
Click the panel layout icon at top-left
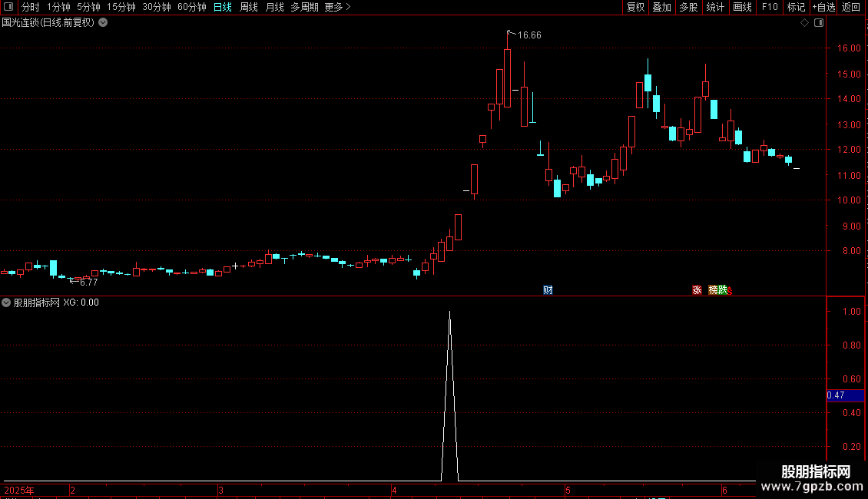(8, 7)
